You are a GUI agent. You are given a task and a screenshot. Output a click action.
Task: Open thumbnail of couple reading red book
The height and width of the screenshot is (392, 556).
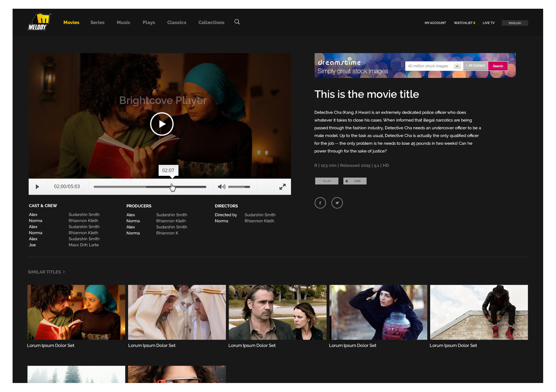pyautogui.click(x=76, y=312)
